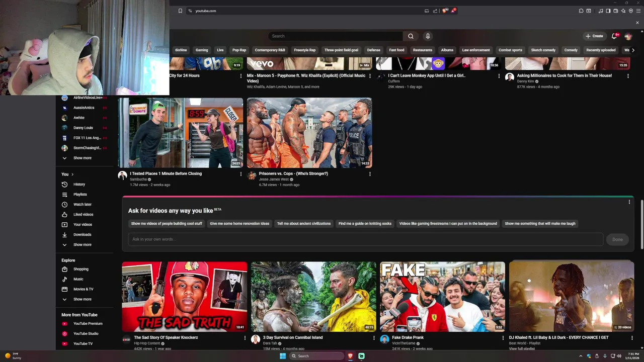
Task: Show hidden system tray icons
Action: (x=581, y=356)
